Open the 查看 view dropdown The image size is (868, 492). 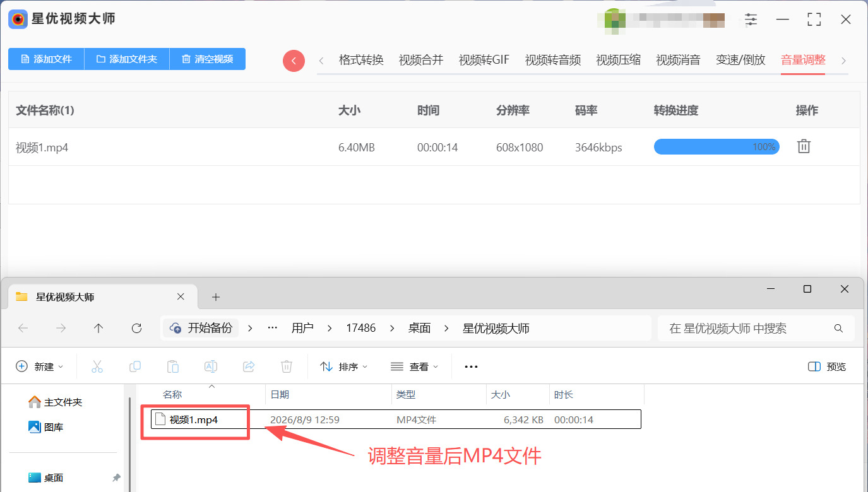click(x=414, y=366)
